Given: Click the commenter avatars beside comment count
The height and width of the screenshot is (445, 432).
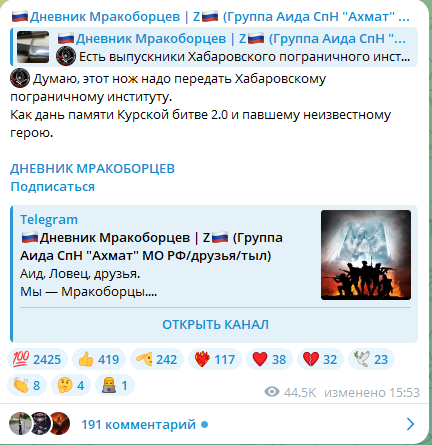Looking at the screenshot, I should point(40,424).
